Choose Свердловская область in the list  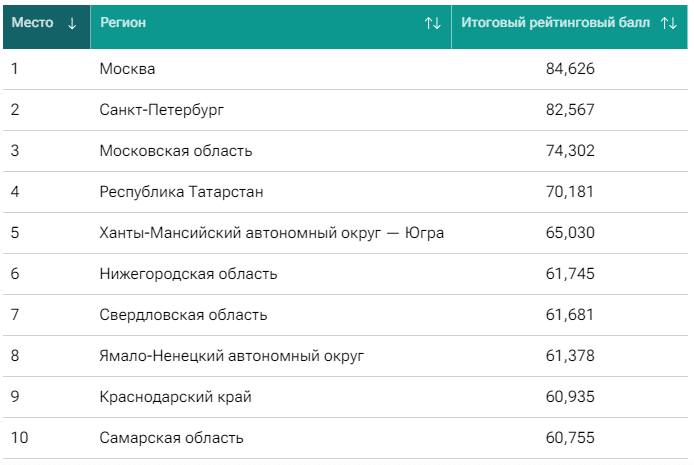tap(183, 315)
